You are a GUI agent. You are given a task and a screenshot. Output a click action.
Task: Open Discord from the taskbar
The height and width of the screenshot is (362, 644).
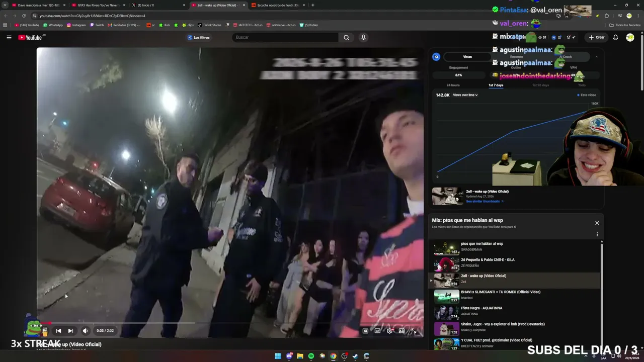289,356
